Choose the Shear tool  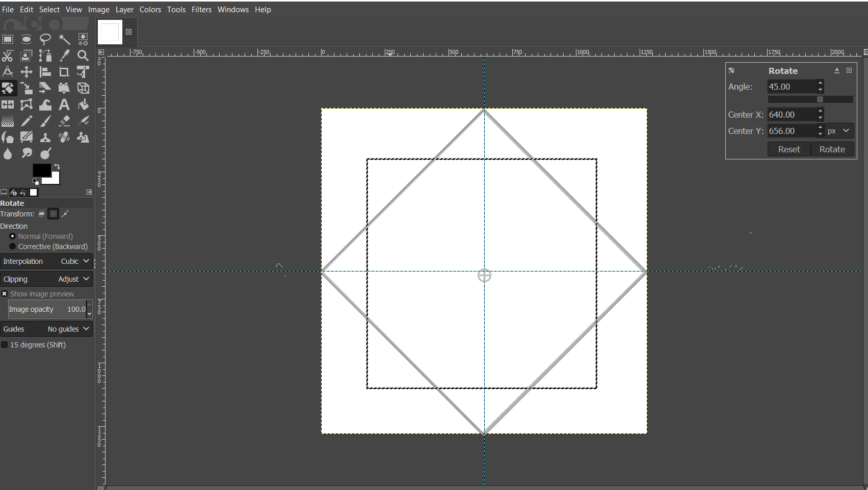(x=45, y=88)
